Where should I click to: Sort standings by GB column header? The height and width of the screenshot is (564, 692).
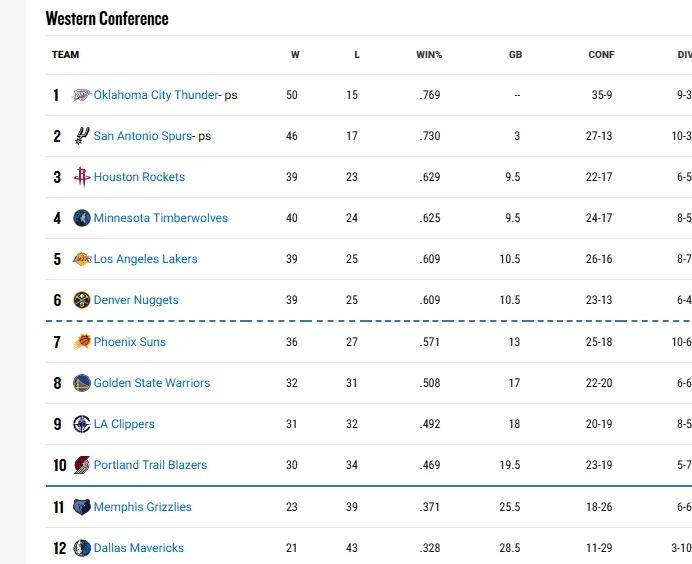[515, 55]
